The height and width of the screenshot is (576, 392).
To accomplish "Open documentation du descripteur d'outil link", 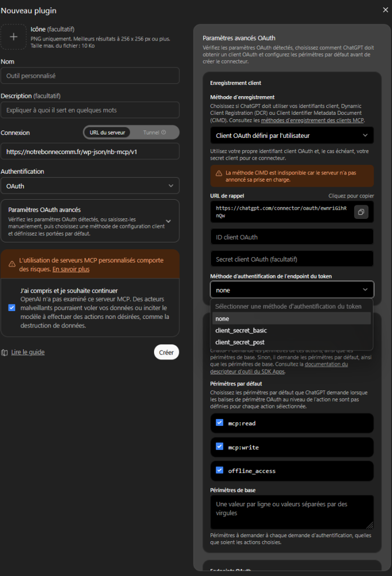I will coord(279,368).
